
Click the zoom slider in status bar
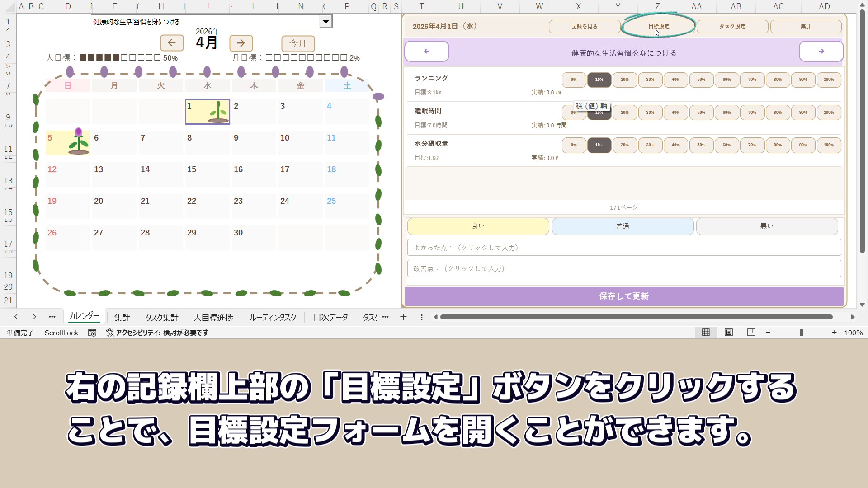tap(801, 333)
